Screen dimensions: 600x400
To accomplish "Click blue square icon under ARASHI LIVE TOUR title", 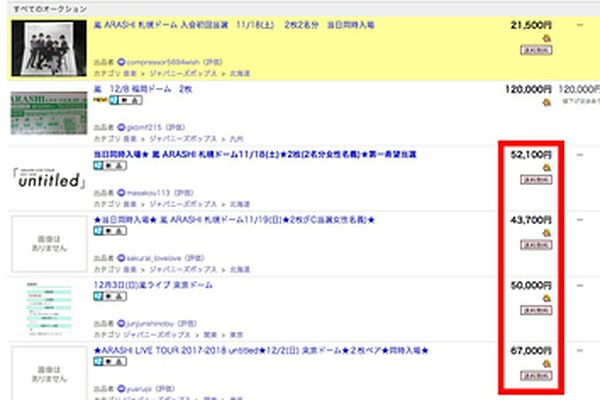I will [x=98, y=361].
